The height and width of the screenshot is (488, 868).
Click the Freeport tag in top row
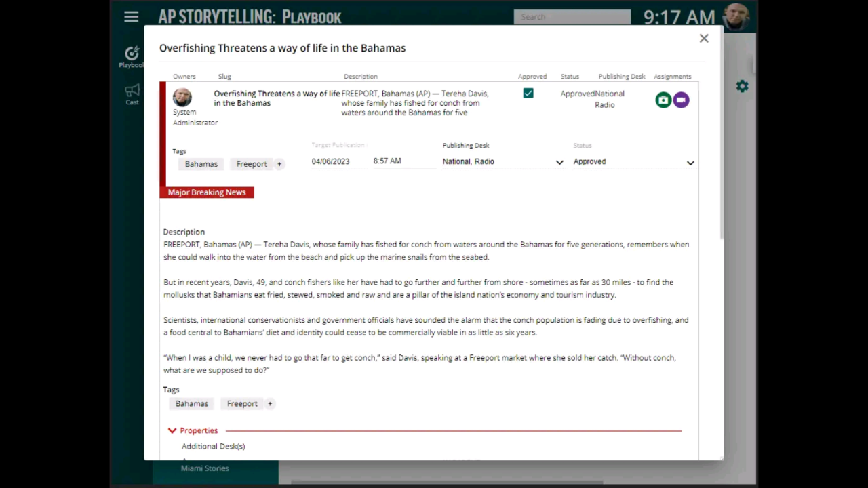(252, 164)
